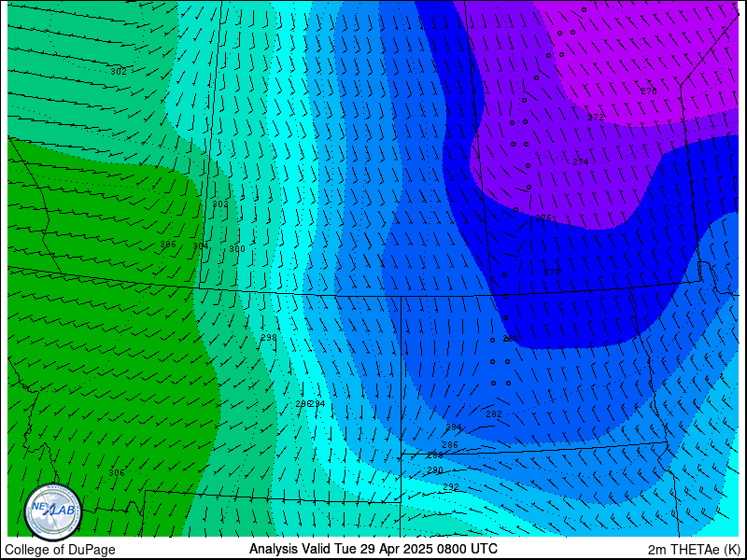The height and width of the screenshot is (560, 747).
Task: Click the 276 contour label
Action: pos(543,218)
